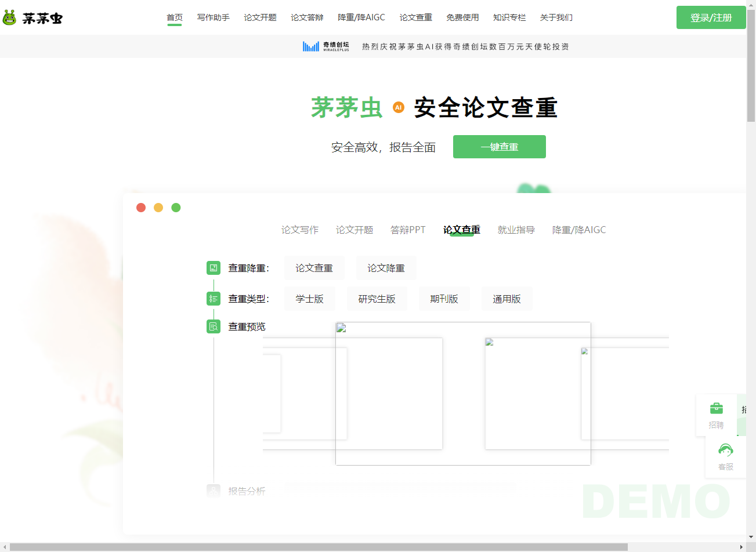Select the active 论文查重 demo tab
Viewport: 756px width, 552px height.
[x=462, y=230]
